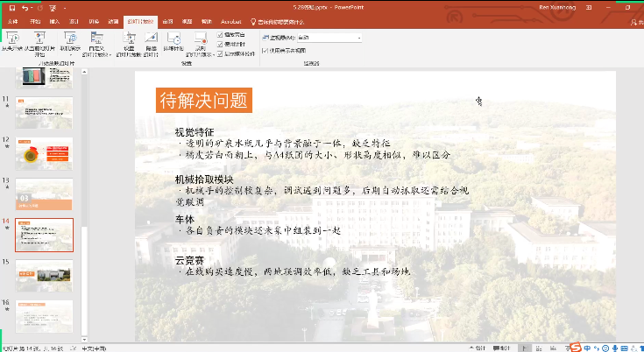644x352 pixels.
Task: Click the Sogou microphone voice input icon
Action: (615, 348)
